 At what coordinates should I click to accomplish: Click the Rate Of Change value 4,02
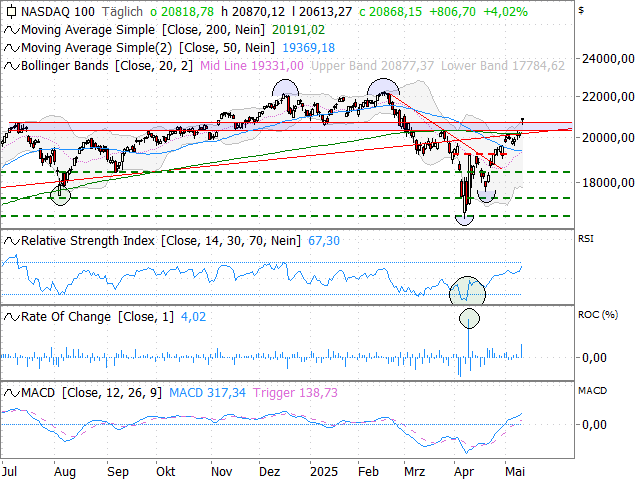193,317
